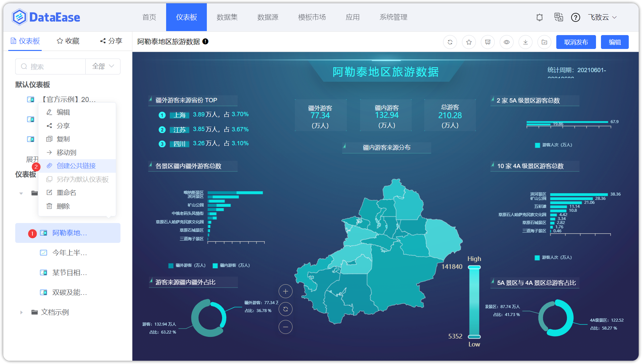Zoom in the map with plus button
This screenshot has height=364, width=642.
pos(285,291)
